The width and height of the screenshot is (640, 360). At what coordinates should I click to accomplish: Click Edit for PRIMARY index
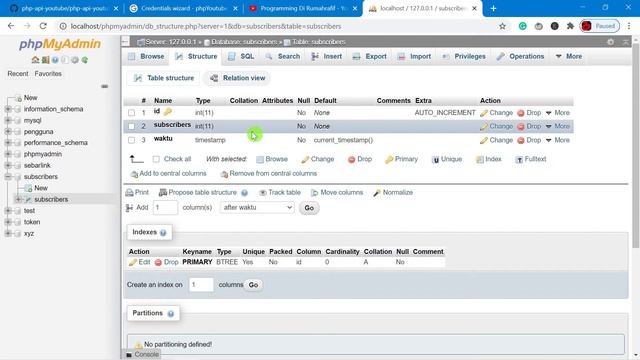point(140,262)
